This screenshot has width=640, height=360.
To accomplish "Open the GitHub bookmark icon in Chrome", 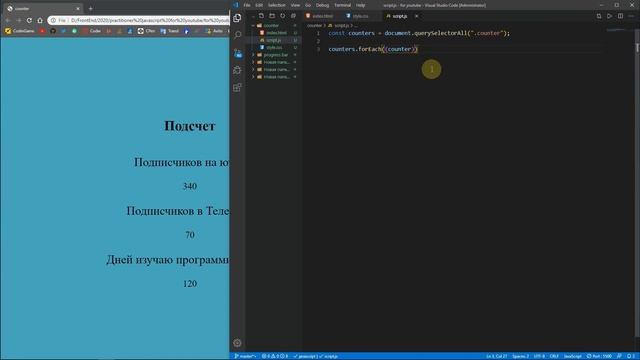I will click(53, 31).
